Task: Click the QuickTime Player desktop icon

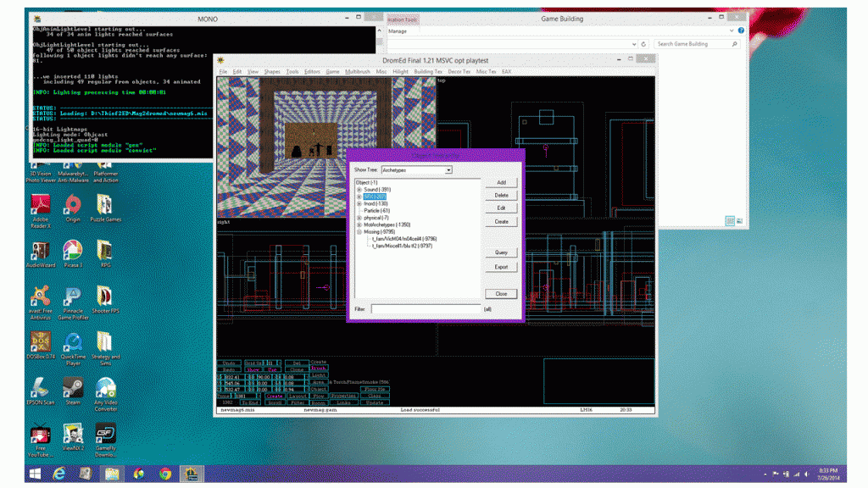Action: pos(72,342)
